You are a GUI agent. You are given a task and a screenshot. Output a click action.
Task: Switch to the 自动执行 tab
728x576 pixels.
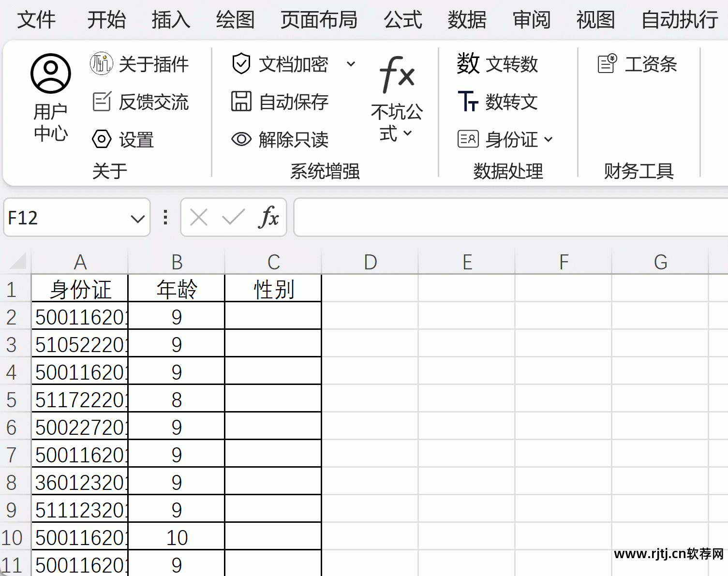(680, 20)
